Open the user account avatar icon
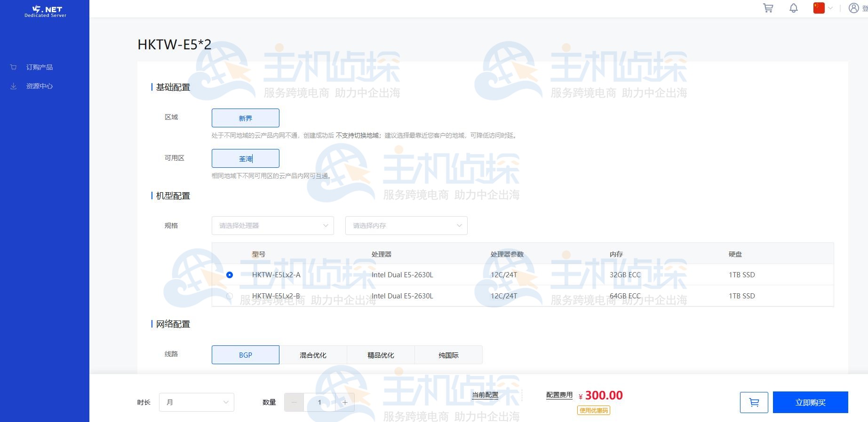Screen dimensions: 868x422 point(853,8)
